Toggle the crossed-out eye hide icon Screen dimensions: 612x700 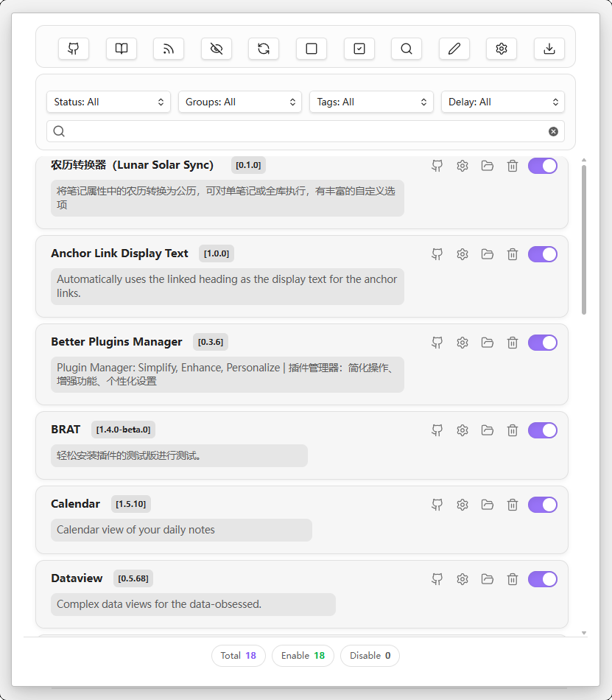[217, 49]
